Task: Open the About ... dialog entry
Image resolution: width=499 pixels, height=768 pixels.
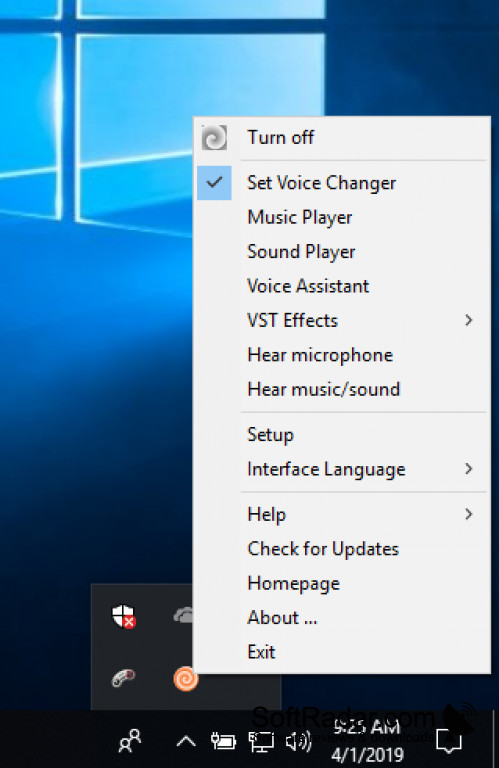Action: [282, 618]
